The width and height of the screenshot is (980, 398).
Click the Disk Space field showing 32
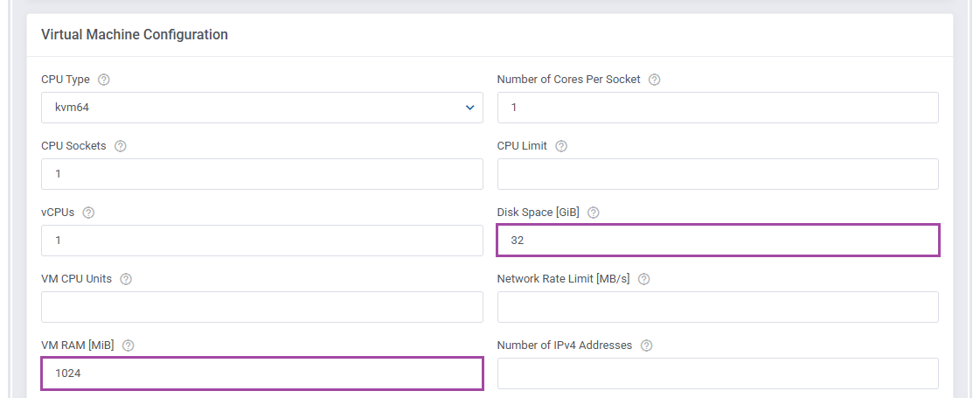[717, 241]
